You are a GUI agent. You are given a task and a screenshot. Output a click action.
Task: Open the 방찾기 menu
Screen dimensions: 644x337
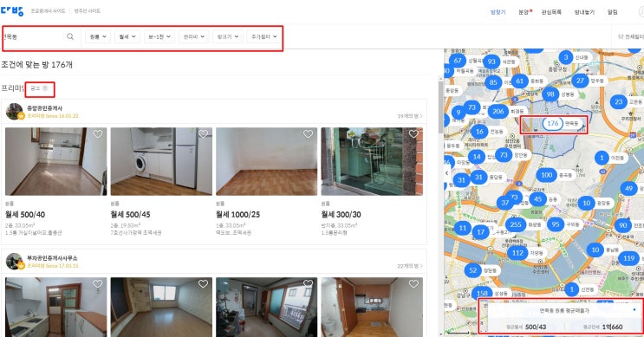click(x=498, y=12)
